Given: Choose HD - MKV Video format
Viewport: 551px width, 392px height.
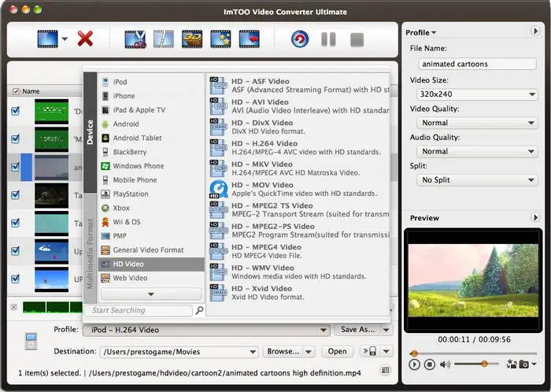Looking at the screenshot, I should point(299,168).
